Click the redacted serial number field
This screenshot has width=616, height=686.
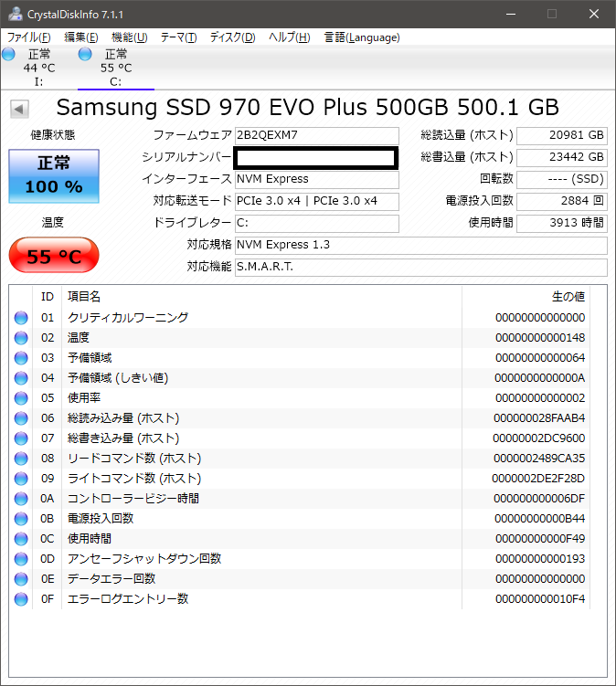pyautogui.click(x=316, y=158)
